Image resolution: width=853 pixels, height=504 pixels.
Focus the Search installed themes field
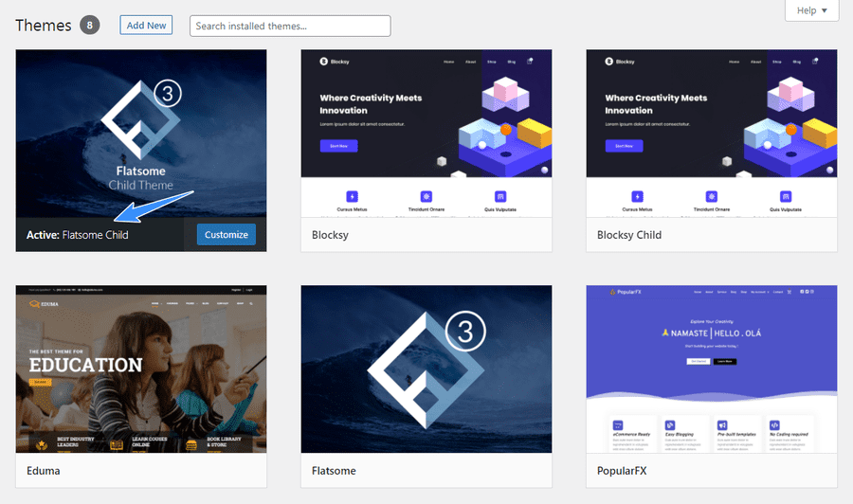pyautogui.click(x=290, y=26)
